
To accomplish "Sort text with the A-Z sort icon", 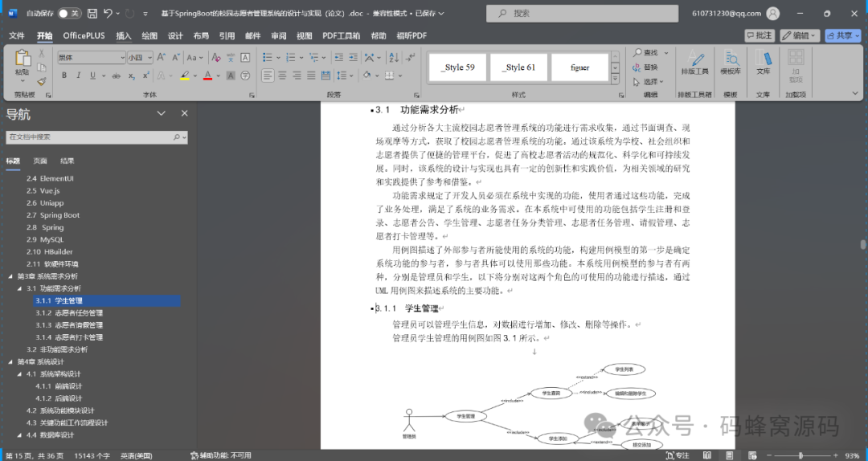I will (394, 57).
